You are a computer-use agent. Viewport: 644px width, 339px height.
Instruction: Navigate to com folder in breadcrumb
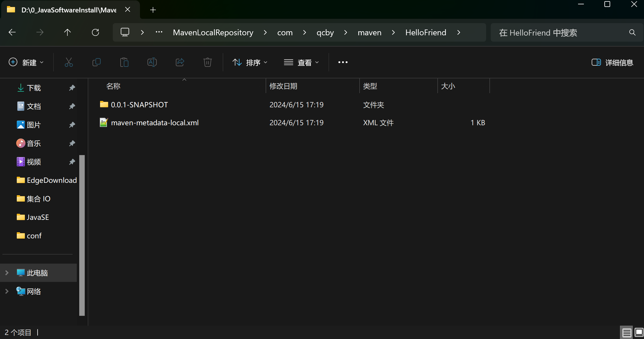click(285, 32)
